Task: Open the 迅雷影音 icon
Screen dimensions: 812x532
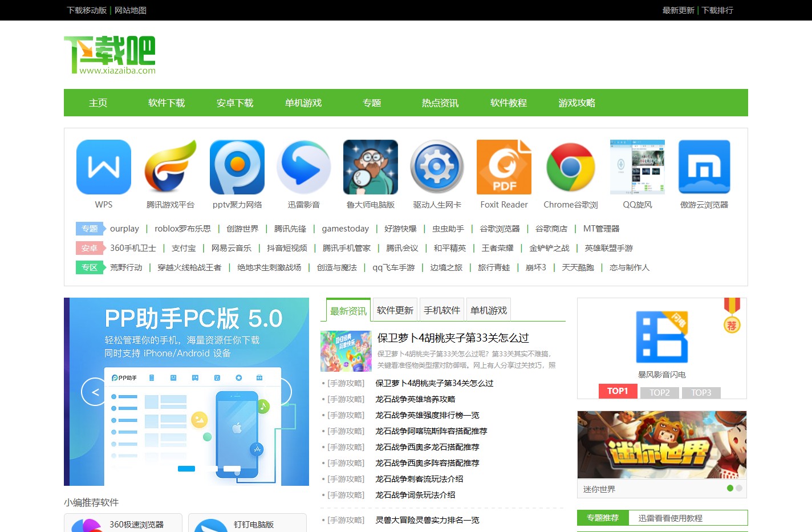Action: coord(304,167)
